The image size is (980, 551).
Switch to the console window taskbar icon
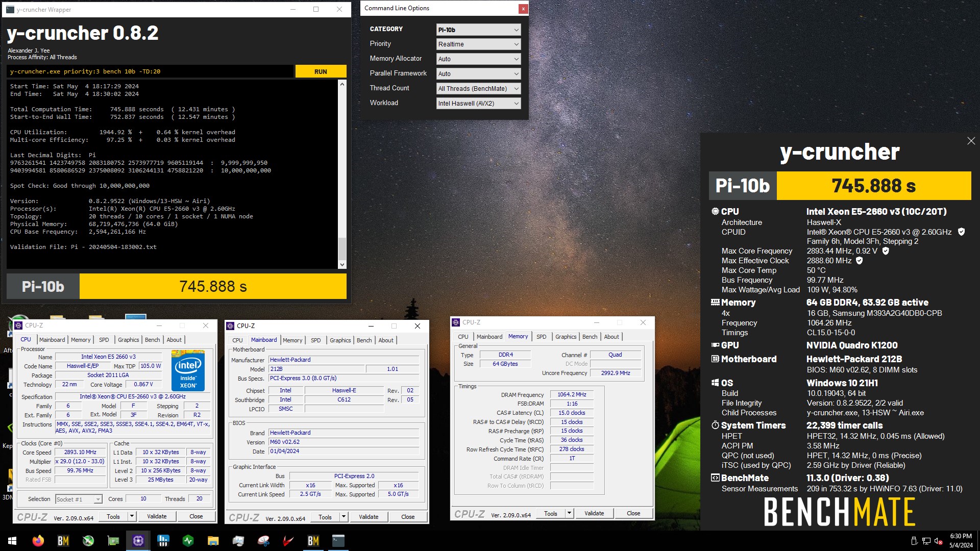[338, 541]
